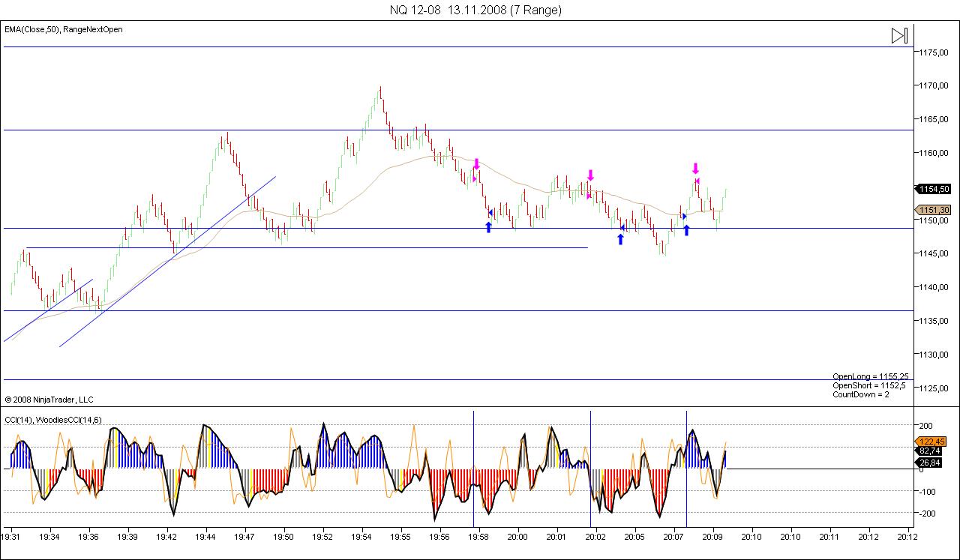Select the CCI panel vertical line at 19:58
Image resolution: width=960 pixels, height=560 pixels.
[x=473, y=469]
